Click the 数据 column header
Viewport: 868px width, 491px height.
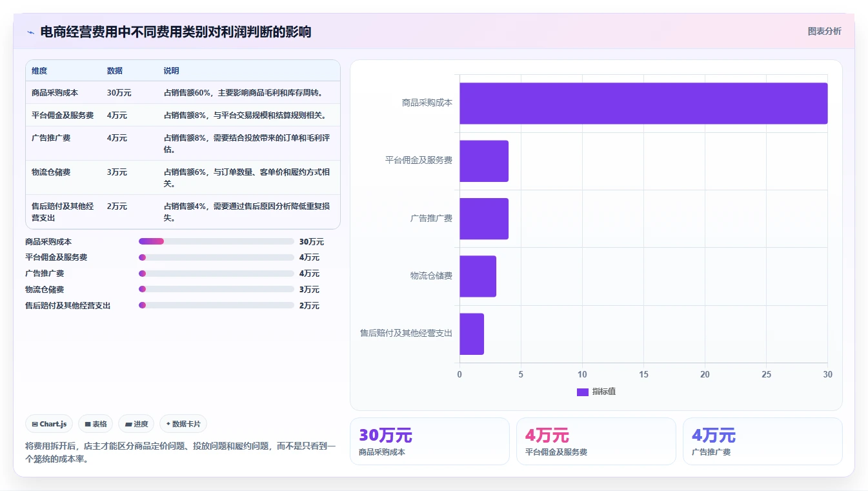click(115, 71)
